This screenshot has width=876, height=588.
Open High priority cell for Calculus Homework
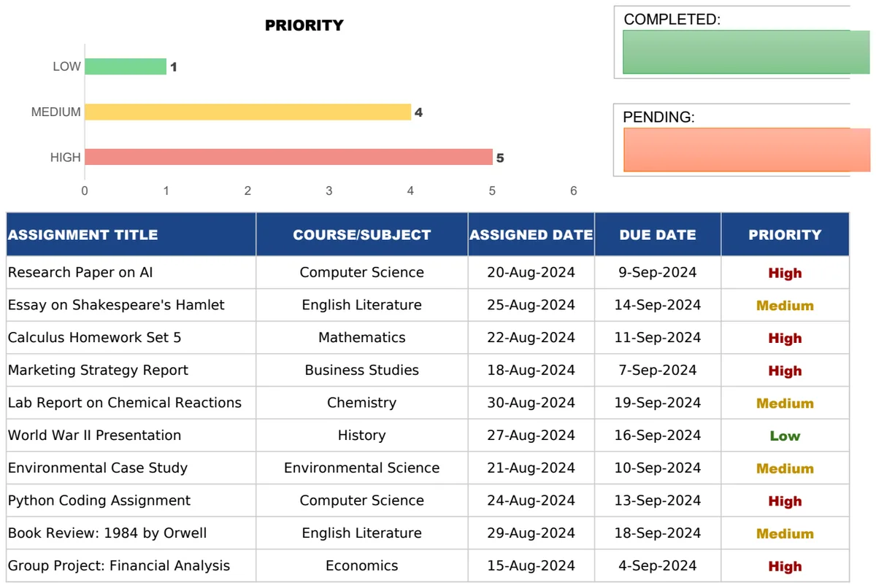click(785, 338)
